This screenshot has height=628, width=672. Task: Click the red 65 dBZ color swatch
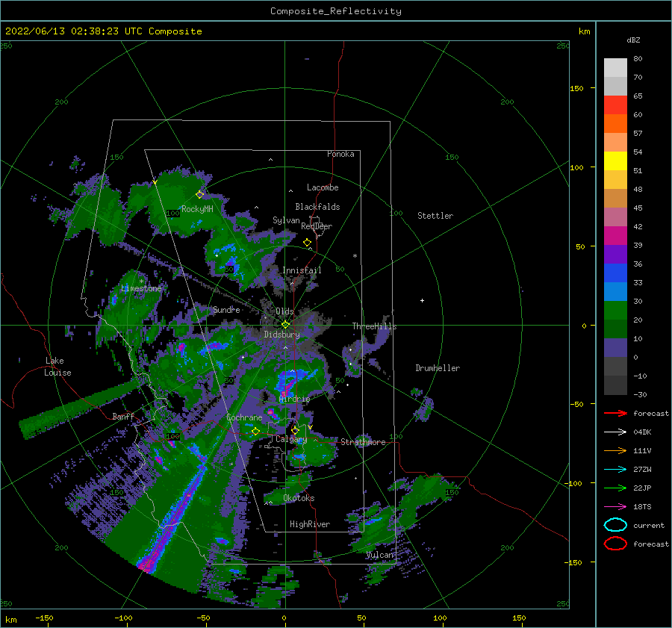[x=615, y=105]
